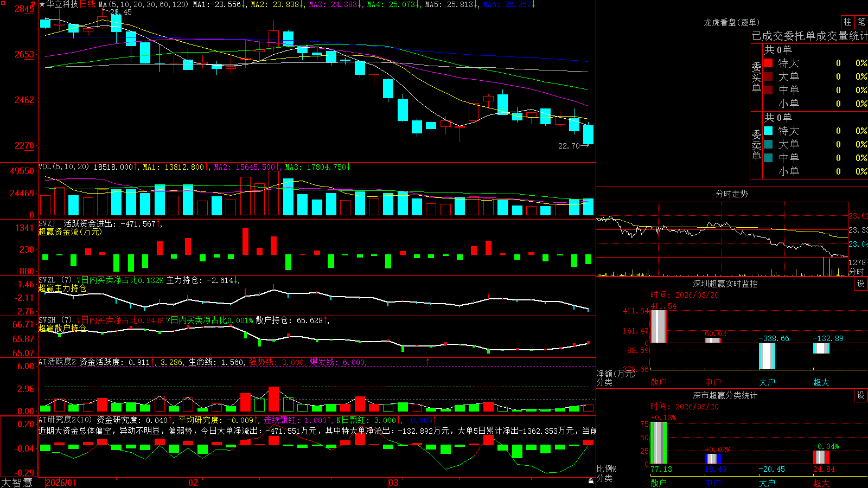This screenshot has width=868, height=488.
Task: Click the 03 month marker on timeline
Action: click(393, 483)
